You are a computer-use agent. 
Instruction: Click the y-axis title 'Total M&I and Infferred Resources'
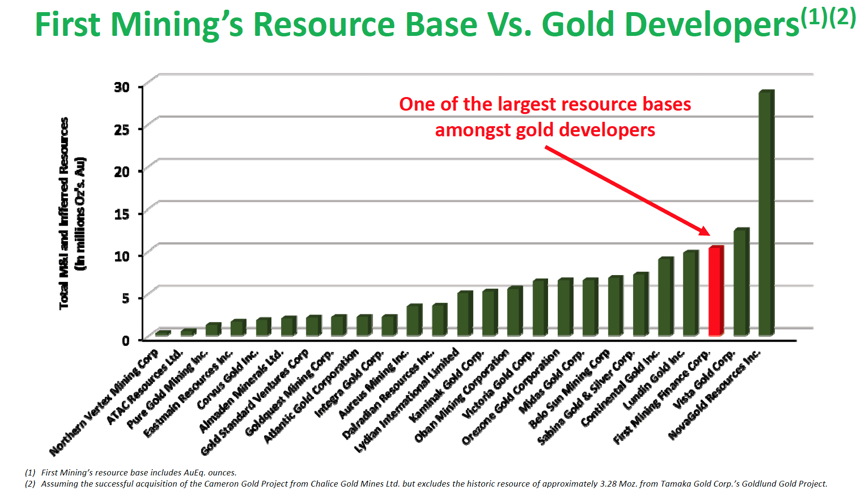pos(64,213)
